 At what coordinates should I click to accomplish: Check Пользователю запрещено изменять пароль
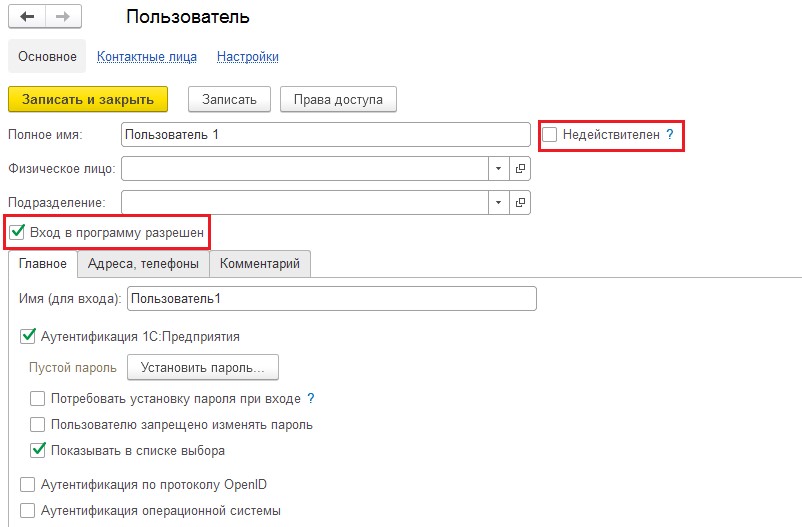click(x=37, y=424)
